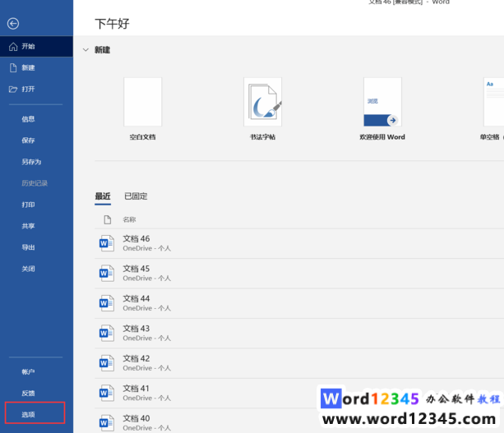
Task: Choose 关闭 in the sidebar
Action: (x=37, y=269)
